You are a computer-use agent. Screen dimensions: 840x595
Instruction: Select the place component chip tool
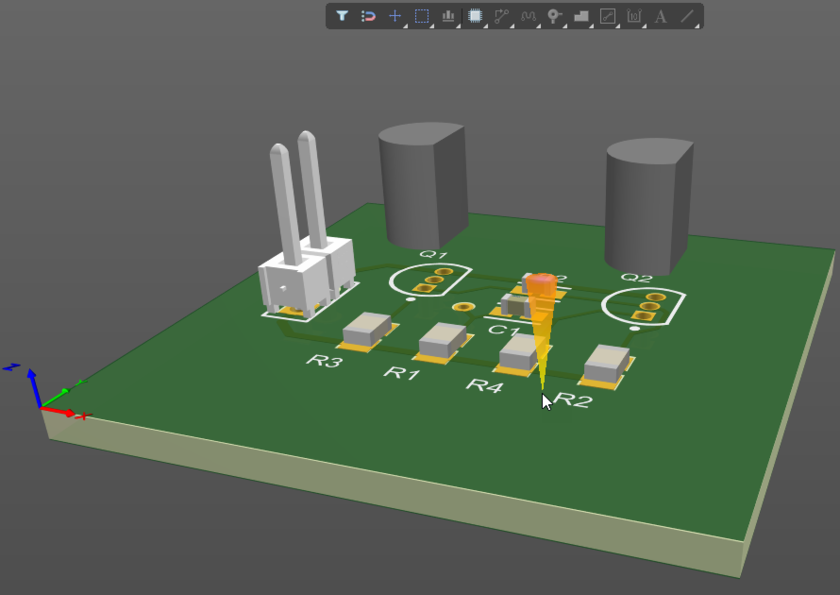[475, 15]
